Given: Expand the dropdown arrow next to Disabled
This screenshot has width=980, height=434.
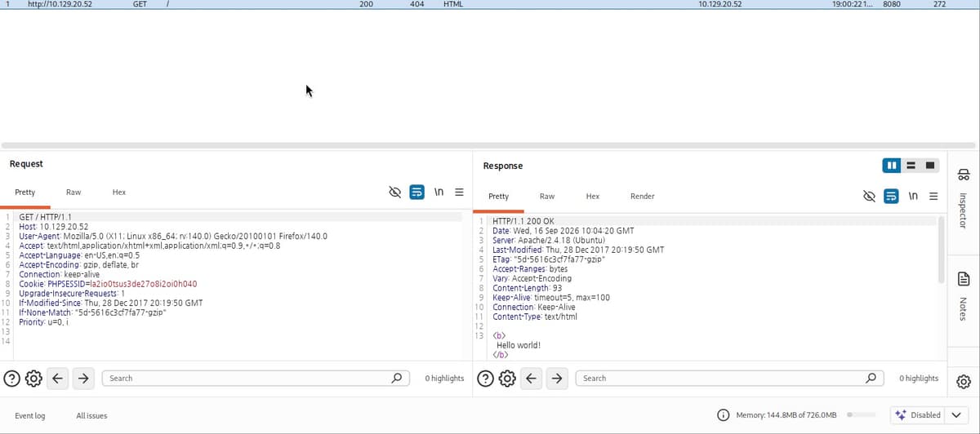Looking at the screenshot, I should click(x=955, y=415).
